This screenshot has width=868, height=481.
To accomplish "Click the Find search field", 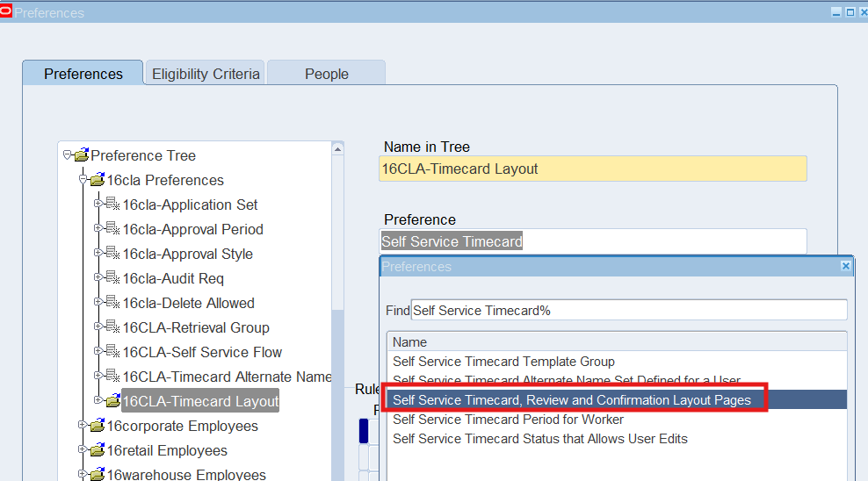I will pyautogui.click(x=628, y=310).
